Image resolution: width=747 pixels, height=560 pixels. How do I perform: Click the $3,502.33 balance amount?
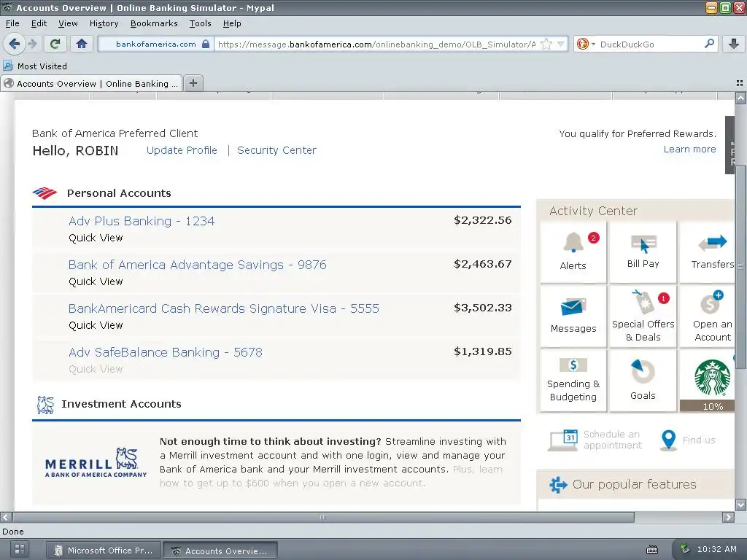(x=483, y=308)
